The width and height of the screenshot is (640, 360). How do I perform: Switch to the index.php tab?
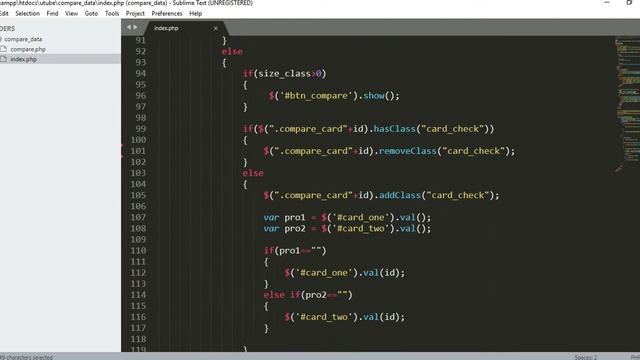coord(166,28)
